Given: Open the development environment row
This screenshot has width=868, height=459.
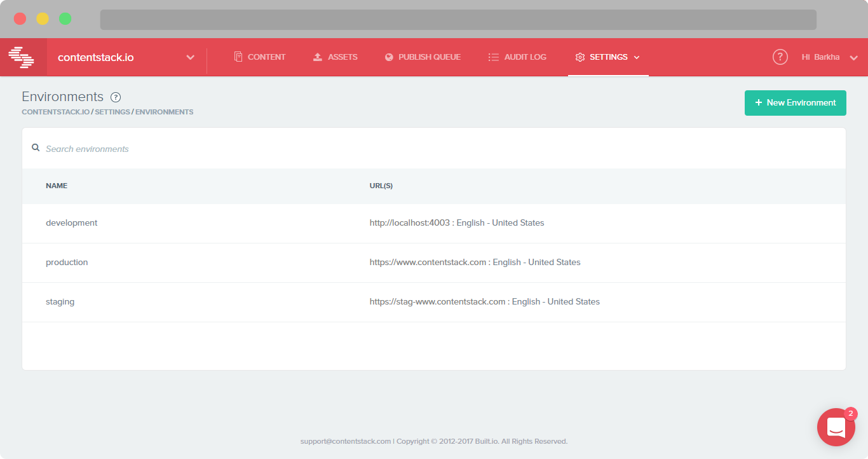Looking at the screenshot, I should (434, 223).
